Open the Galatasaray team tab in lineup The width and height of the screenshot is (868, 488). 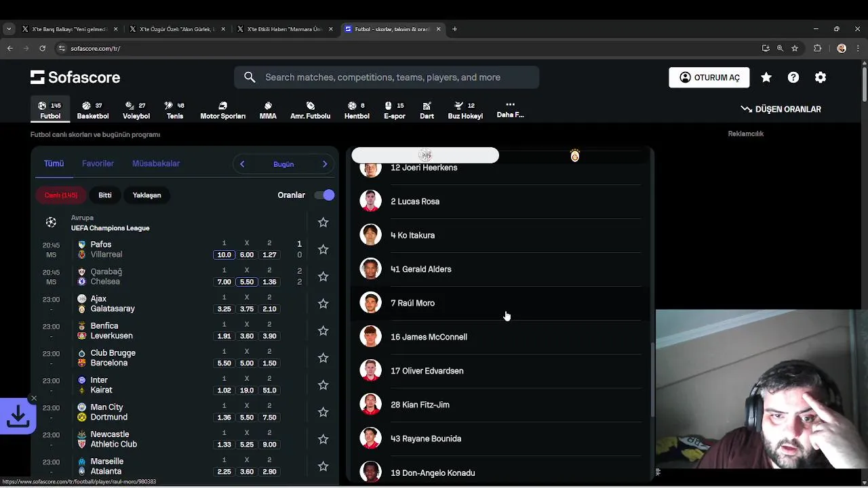(x=575, y=156)
